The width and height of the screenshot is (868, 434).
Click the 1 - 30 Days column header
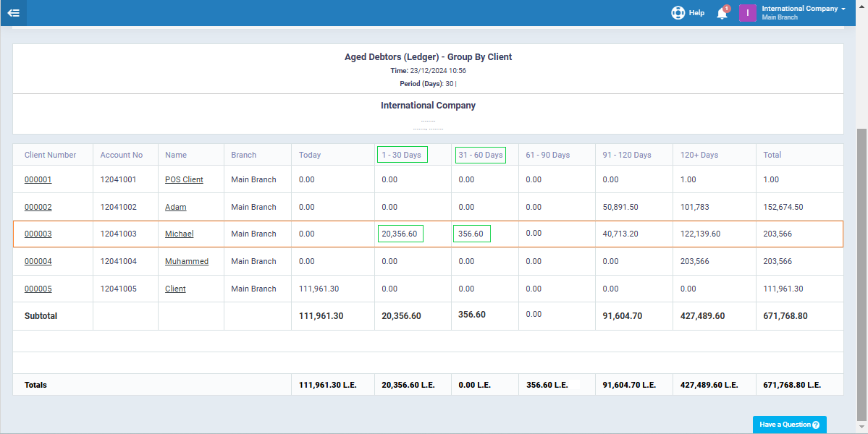tap(402, 155)
